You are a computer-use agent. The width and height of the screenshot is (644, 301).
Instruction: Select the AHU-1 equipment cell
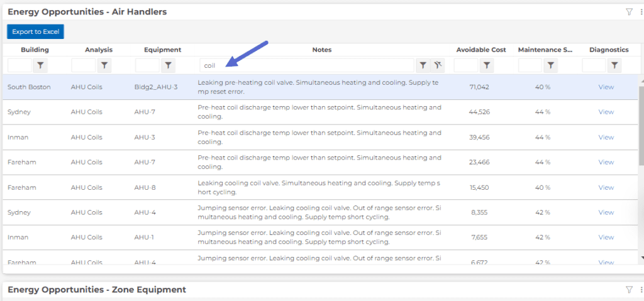coord(144,238)
